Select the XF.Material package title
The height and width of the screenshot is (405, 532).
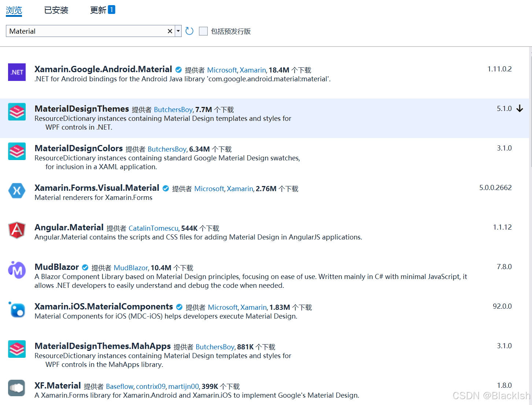58,386
